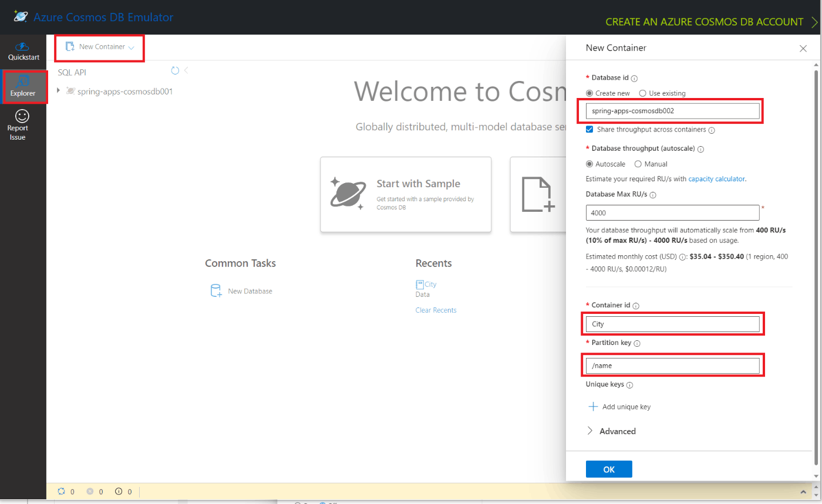Viewport: 822px width, 504px height.
Task: Click the Partition key input field
Action: coord(673,366)
